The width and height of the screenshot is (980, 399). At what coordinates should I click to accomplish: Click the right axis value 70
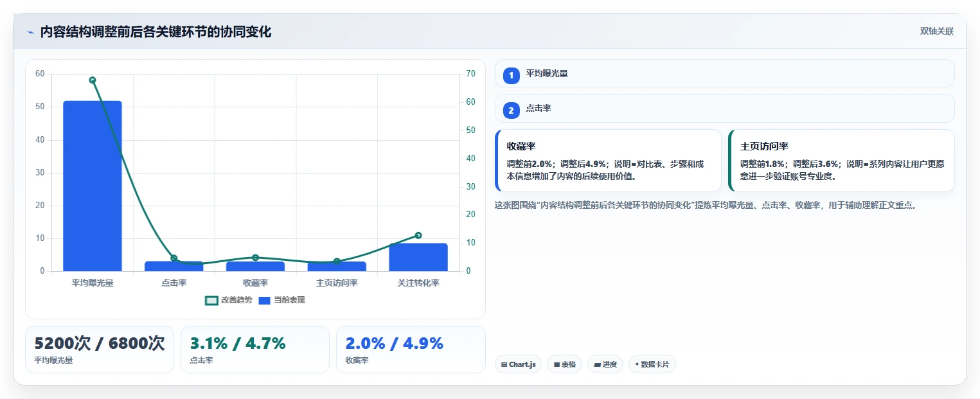pyautogui.click(x=471, y=74)
